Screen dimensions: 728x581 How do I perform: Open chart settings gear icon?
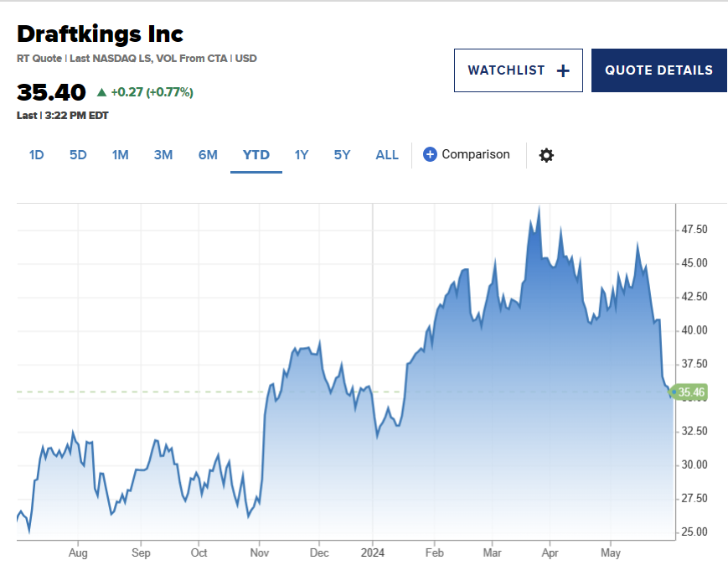pos(546,155)
